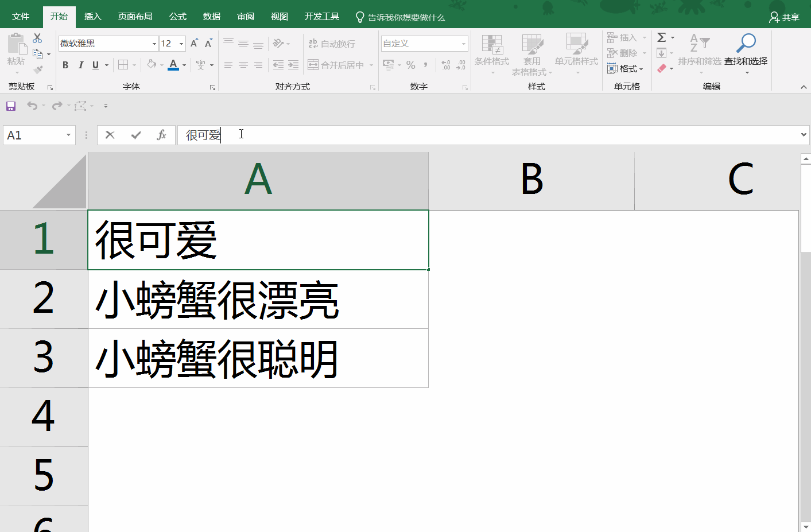Switch to the Review (审阅) tab
This screenshot has height=532, width=811.
click(246, 17)
